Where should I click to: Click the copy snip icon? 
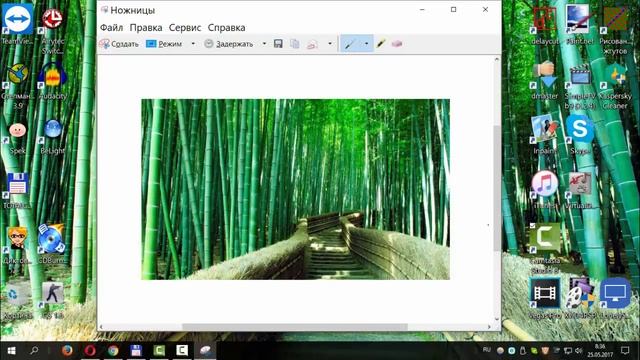coord(295,44)
